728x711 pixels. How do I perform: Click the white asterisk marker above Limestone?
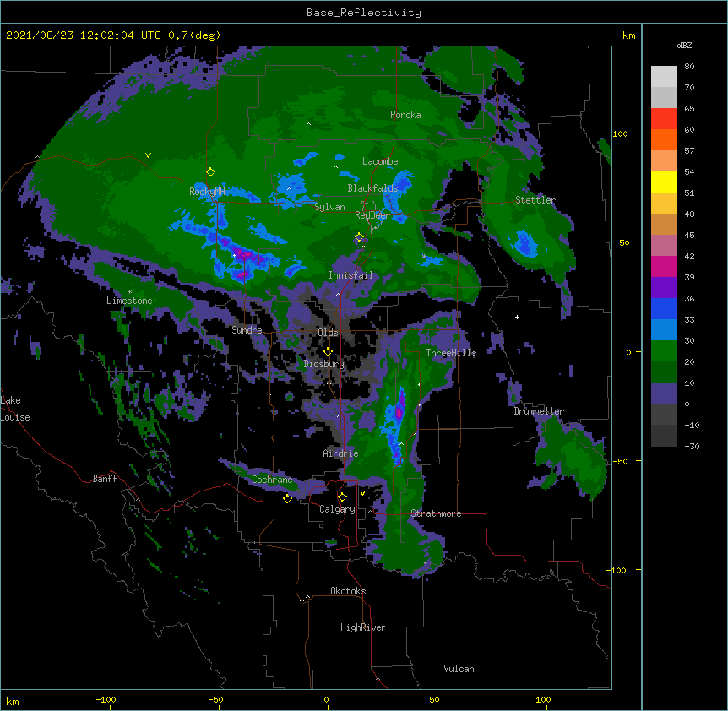(x=129, y=291)
